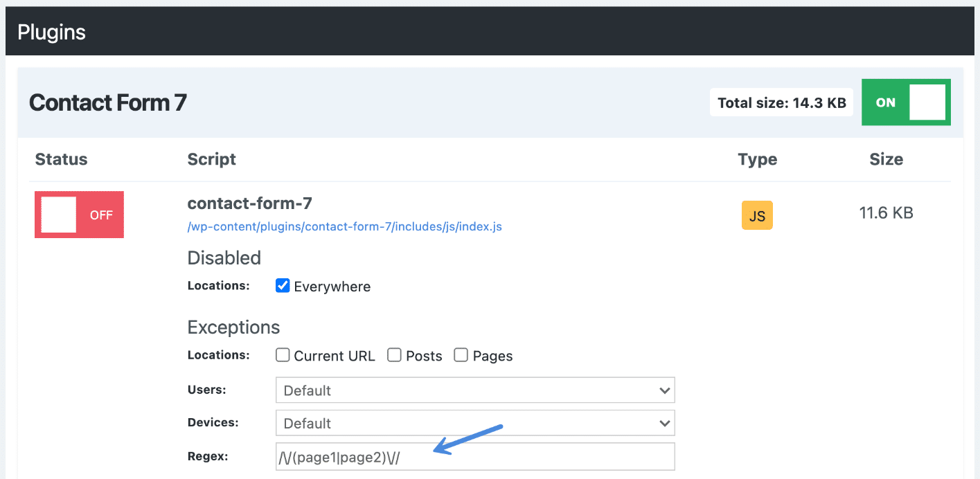The image size is (980, 479).
Task: Open the contact-form-7 index.js script link
Action: (344, 226)
